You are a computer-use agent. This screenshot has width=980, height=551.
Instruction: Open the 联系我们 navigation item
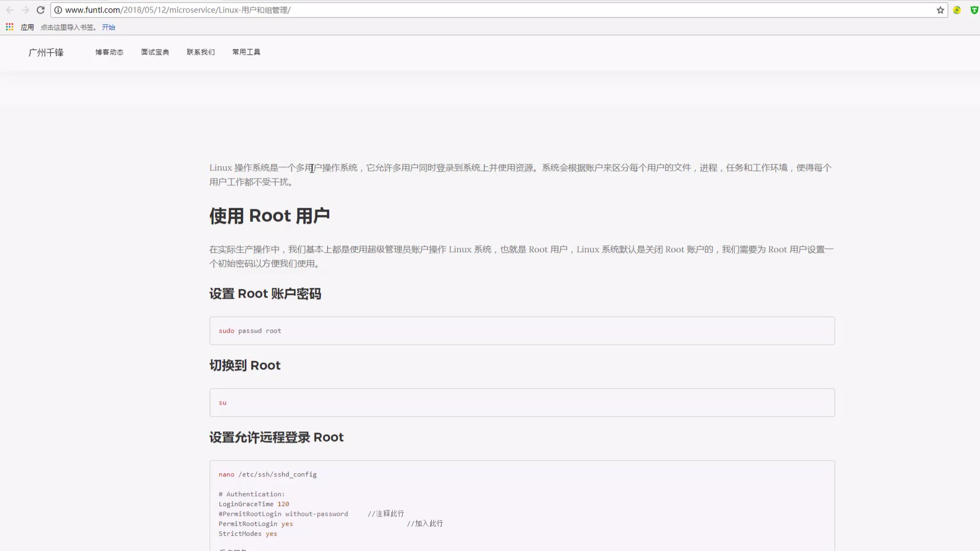(x=201, y=52)
